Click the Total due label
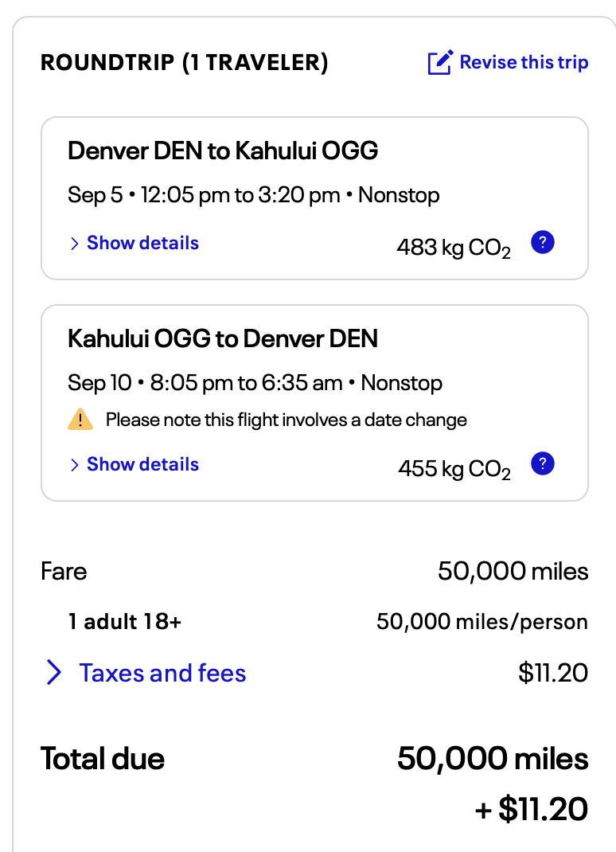Screen dimensions: 616x852 (x=103, y=759)
